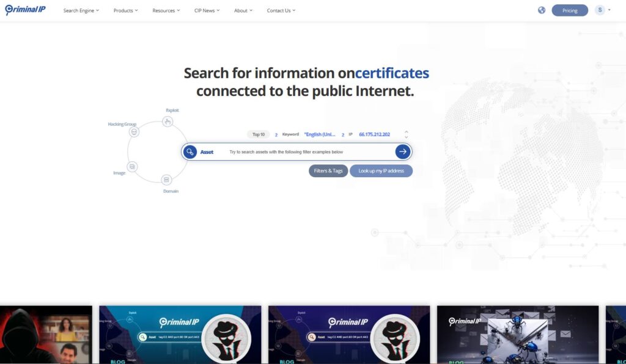Viewport: 626px width, 364px height.
Task: Select the Exploit search icon
Action: [x=167, y=121]
